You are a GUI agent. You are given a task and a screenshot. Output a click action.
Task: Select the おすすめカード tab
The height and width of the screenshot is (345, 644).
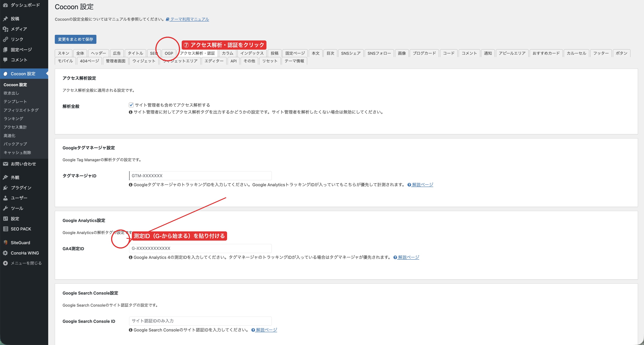click(546, 53)
